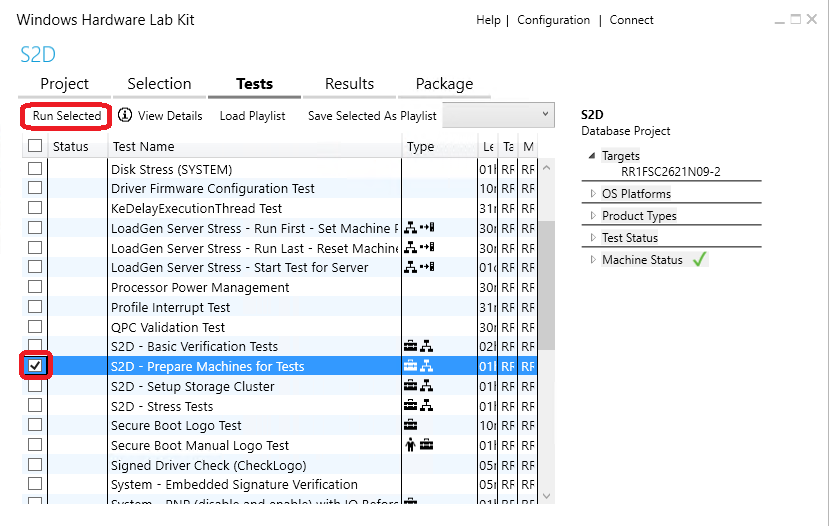Click the test list vertical scrollbar thumb
Screen dimensions: 830x526
tap(547, 285)
